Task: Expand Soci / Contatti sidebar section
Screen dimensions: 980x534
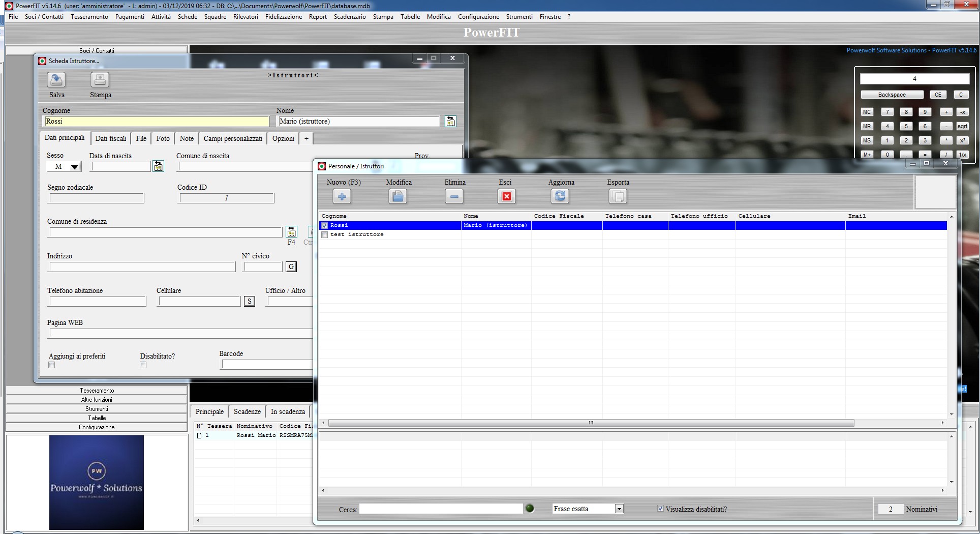Action: 97,50
